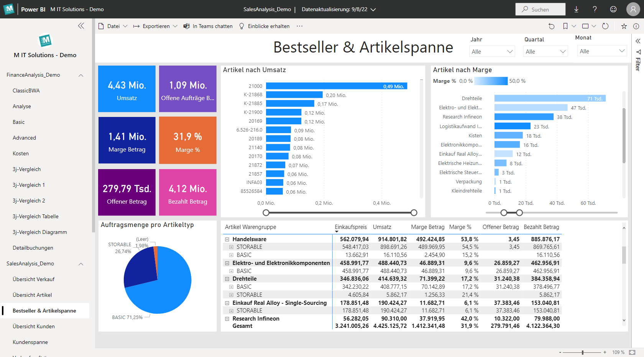Click the zoom out minus icon
The height and width of the screenshot is (357, 644).
pos(560,352)
